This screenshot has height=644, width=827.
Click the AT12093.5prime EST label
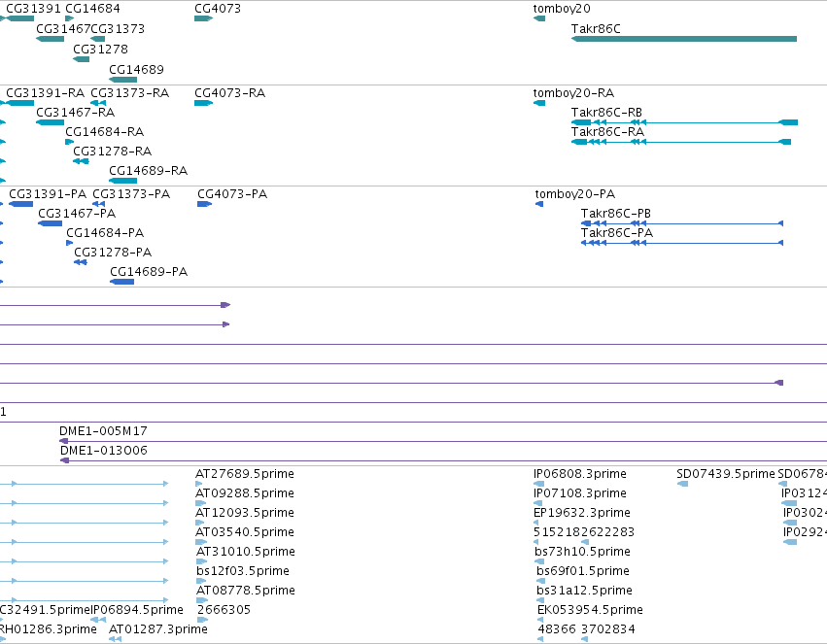(x=245, y=513)
